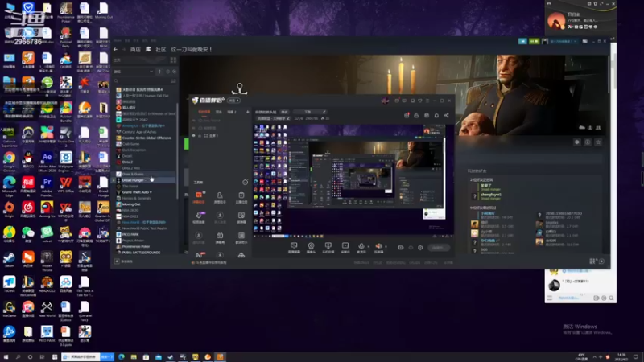Open the Steam library filter dropdown
The height and width of the screenshot is (362, 644).
(134, 72)
